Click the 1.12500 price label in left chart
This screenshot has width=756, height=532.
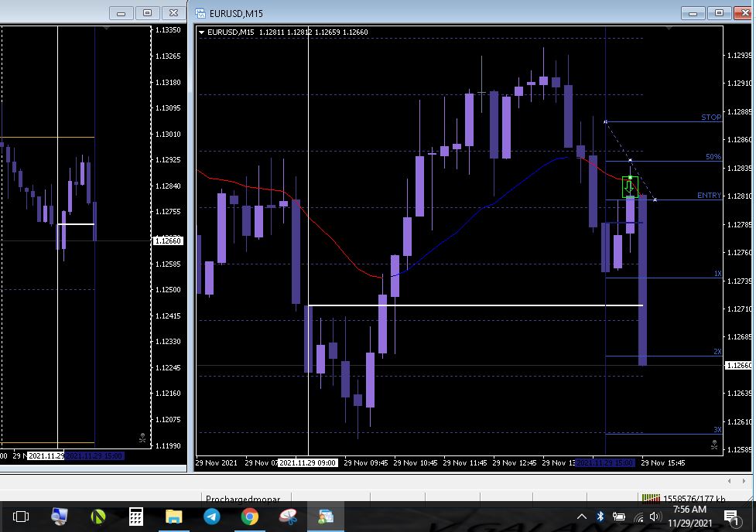(168, 290)
